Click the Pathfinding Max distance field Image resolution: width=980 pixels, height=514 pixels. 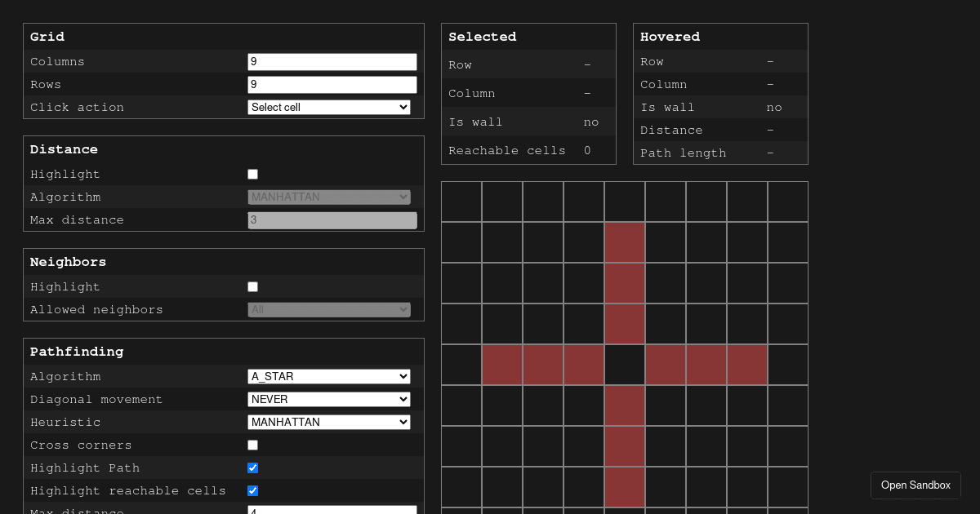pos(332,510)
